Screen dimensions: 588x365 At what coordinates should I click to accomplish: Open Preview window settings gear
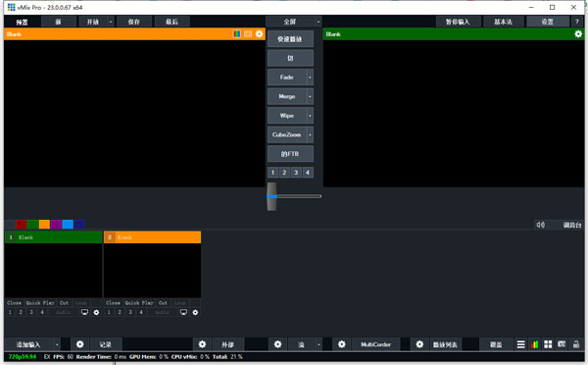(x=259, y=34)
